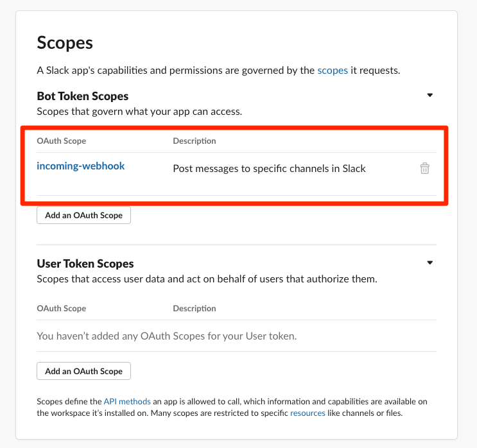Open the incoming-webhook scope link
This screenshot has width=477, height=448.
tap(81, 166)
